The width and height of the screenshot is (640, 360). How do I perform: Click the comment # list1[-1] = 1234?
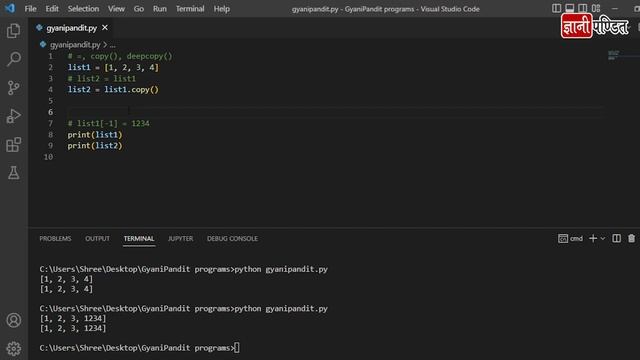(109, 123)
